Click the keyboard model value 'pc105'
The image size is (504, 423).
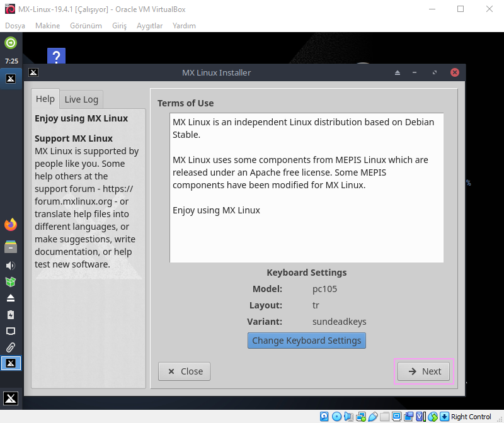(324, 289)
